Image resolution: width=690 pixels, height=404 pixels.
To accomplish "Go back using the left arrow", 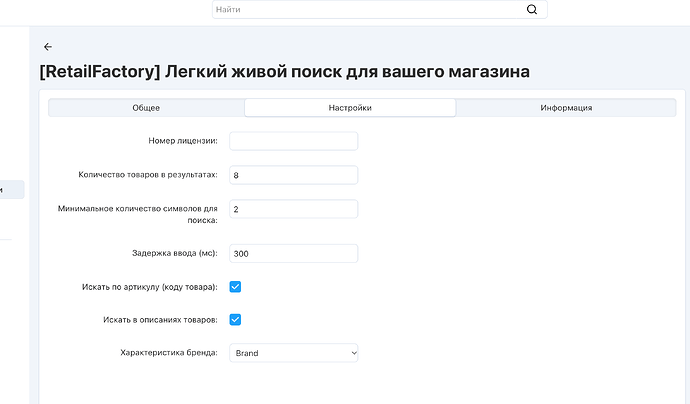I will pos(48,47).
